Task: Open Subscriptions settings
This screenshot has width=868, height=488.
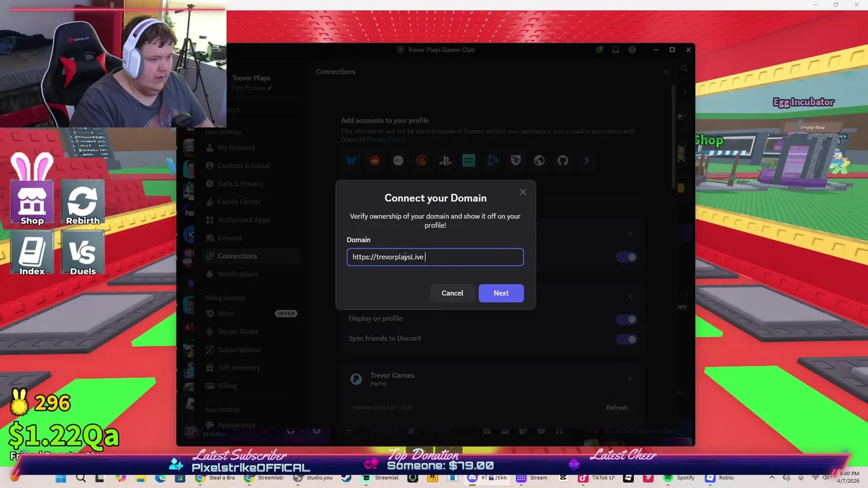Action: (x=251, y=350)
